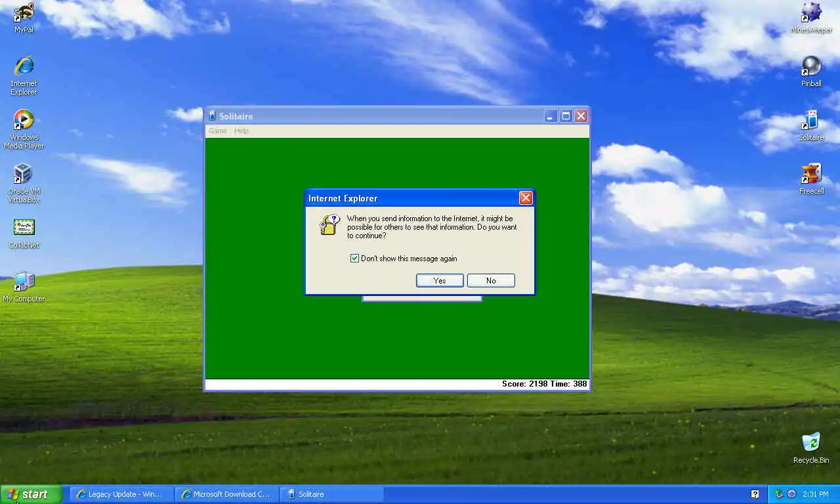The width and height of the screenshot is (840, 504).
Task: Open the Start menu
Action: [x=31, y=494]
